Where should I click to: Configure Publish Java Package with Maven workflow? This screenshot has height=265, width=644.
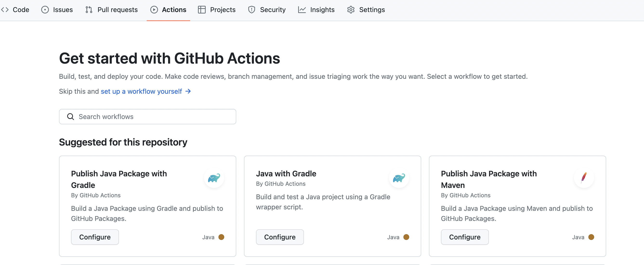(x=465, y=237)
